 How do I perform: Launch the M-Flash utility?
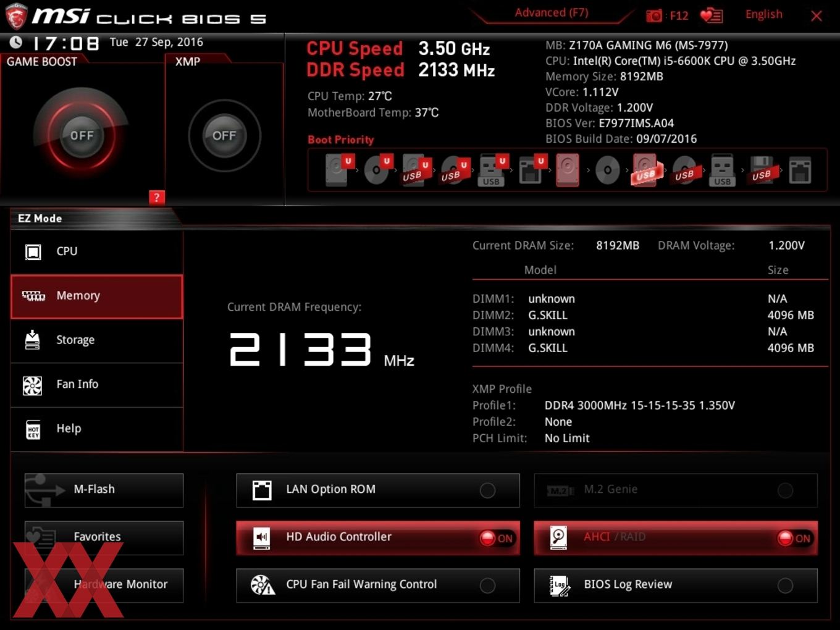(104, 490)
